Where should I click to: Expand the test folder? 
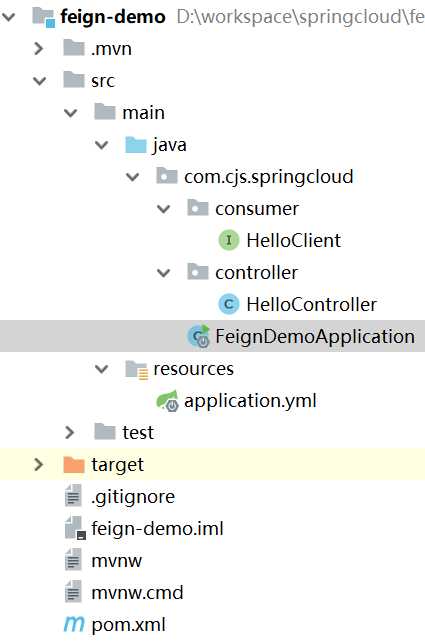pos(70,432)
